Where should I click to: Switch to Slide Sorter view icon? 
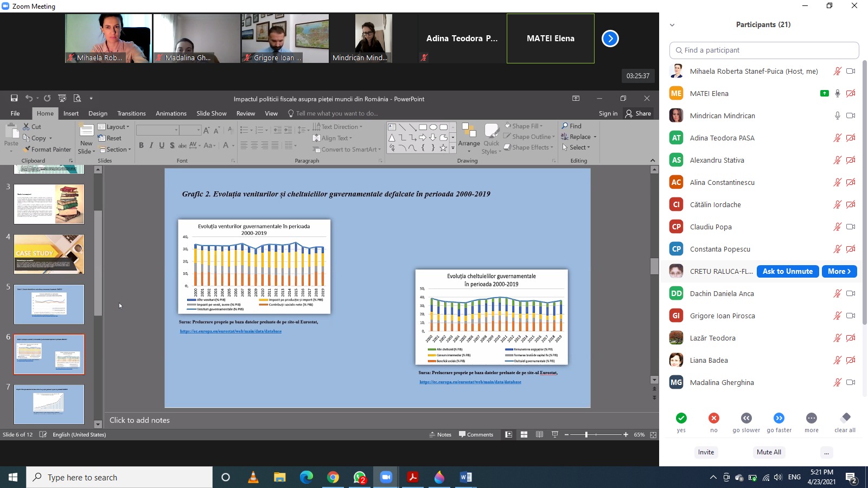coord(524,434)
